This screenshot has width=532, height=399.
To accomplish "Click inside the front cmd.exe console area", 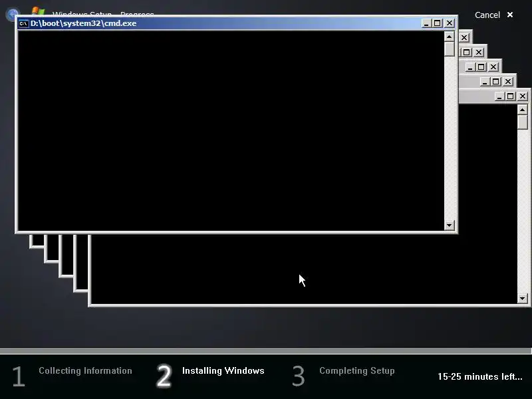I will pyautogui.click(x=231, y=130).
